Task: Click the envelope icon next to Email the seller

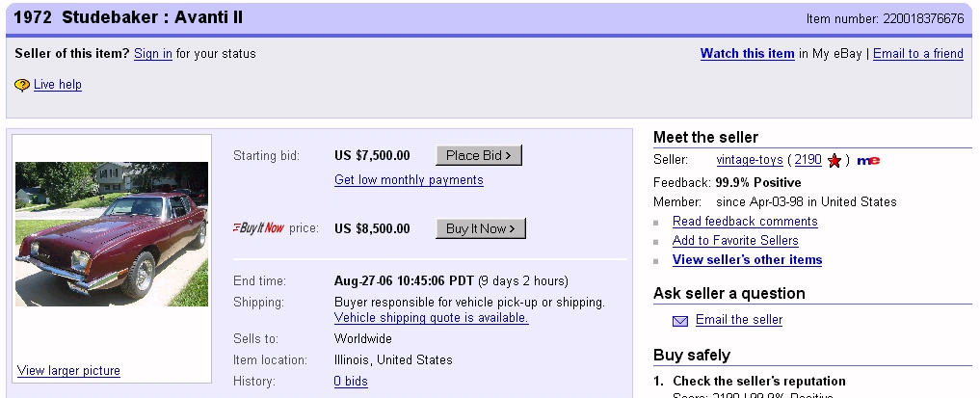Action: coord(680,320)
